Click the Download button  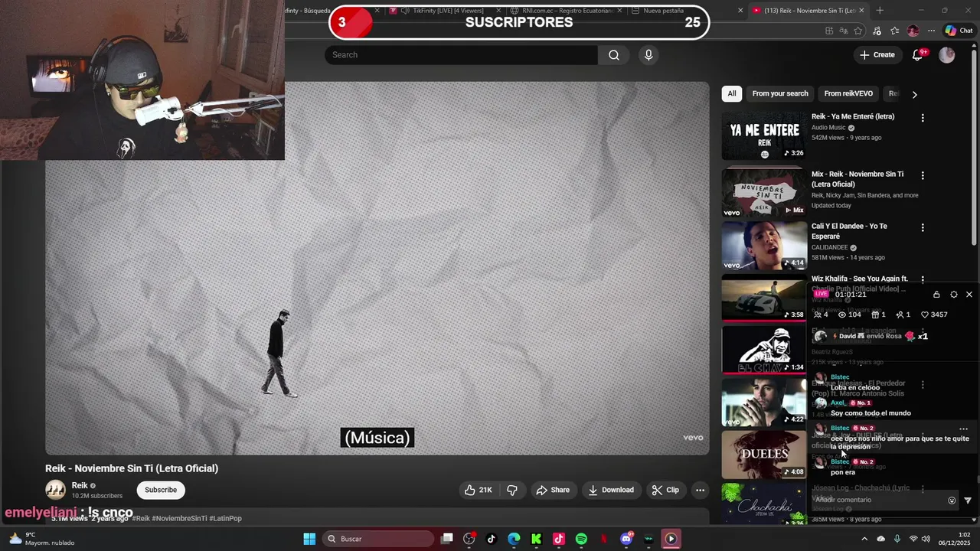(611, 490)
